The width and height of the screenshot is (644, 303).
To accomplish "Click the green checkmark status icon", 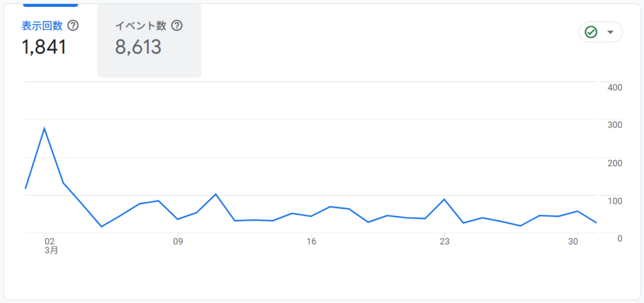I will (x=591, y=32).
